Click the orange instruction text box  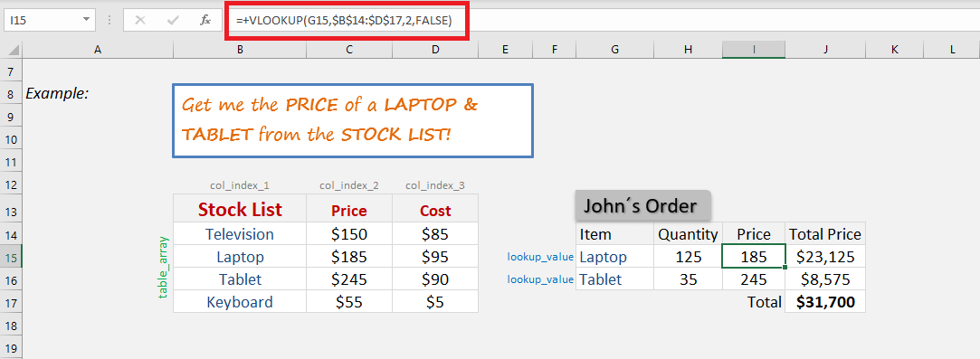tap(353, 120)
